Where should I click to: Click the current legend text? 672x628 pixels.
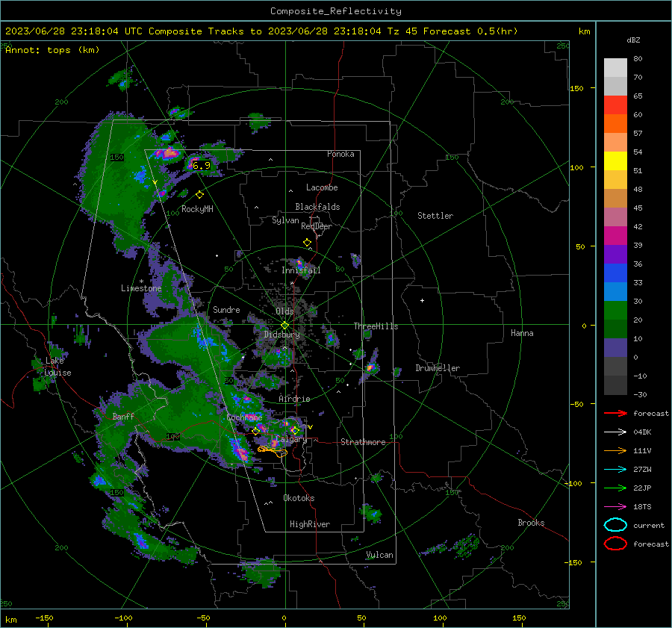click(648, 525)
